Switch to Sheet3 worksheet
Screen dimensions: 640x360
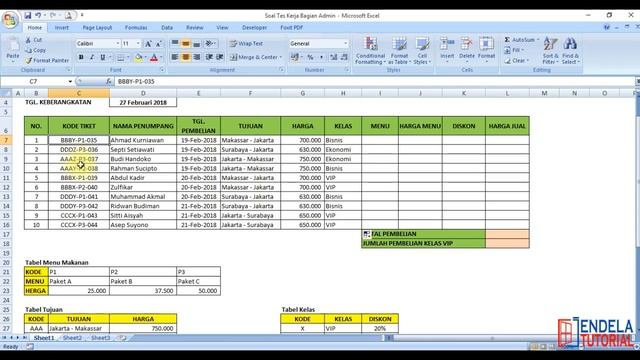tap(100, 338)
